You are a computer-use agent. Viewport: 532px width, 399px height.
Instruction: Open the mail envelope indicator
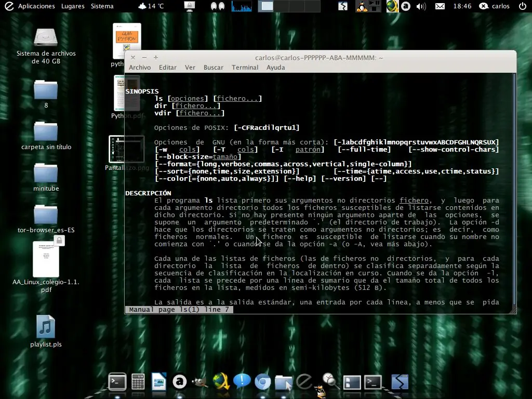tap(440, 6)
